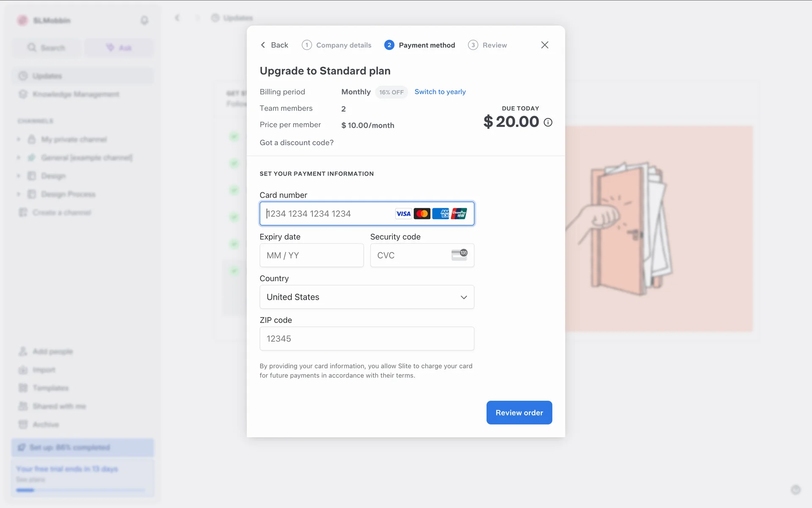Focus the Card number field
This screenshot has height=508, width=812.
pos(326,214)
